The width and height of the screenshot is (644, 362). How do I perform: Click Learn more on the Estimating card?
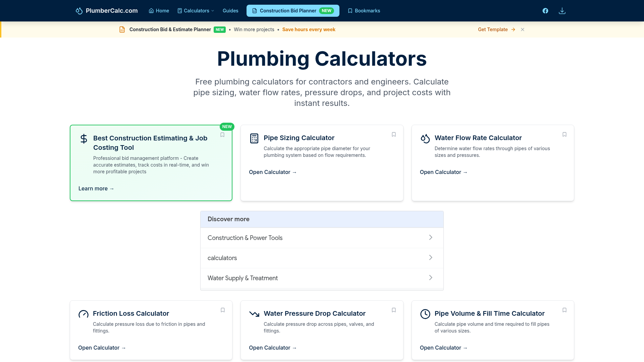coord(96,189)
